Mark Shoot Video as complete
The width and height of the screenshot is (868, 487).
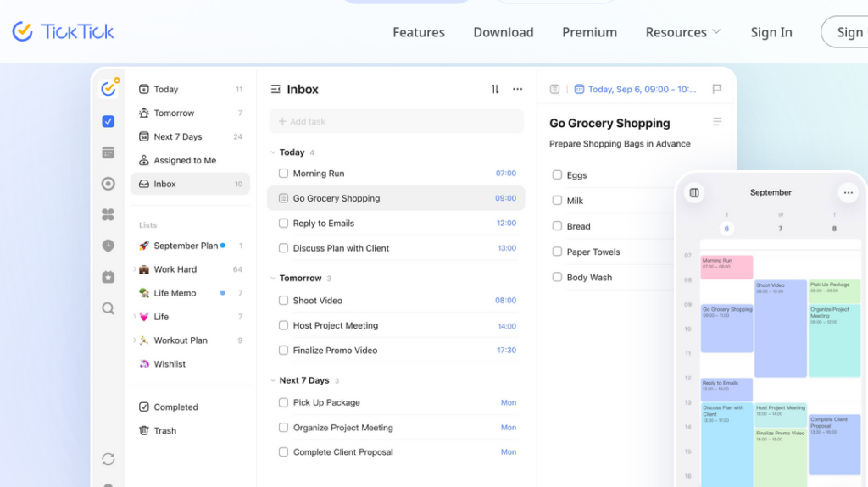(283, 301)
